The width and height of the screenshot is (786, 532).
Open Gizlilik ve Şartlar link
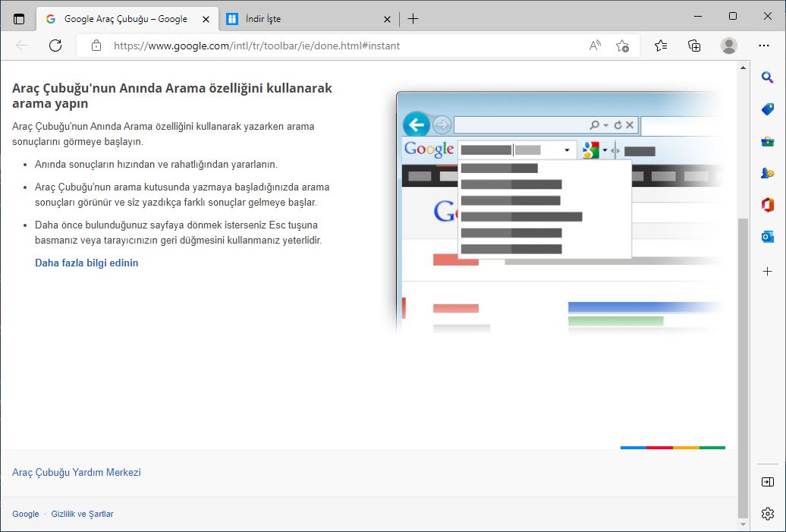[x=82, y=514]
